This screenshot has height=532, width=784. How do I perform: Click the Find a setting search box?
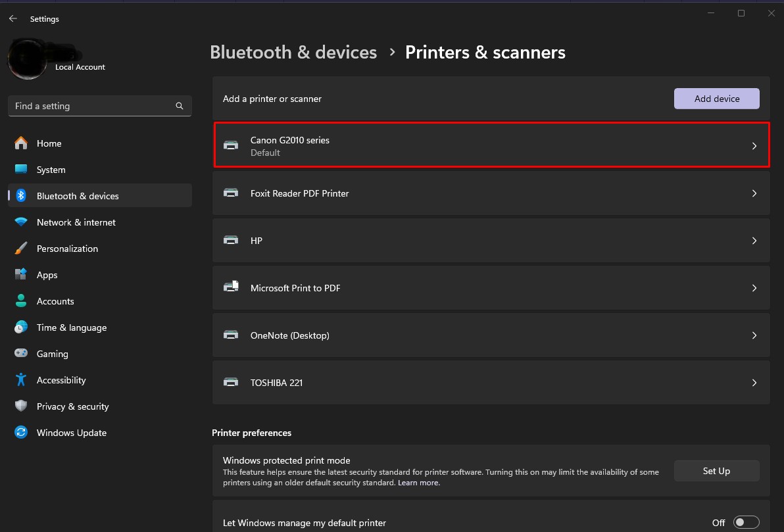[x=100, y=106]
